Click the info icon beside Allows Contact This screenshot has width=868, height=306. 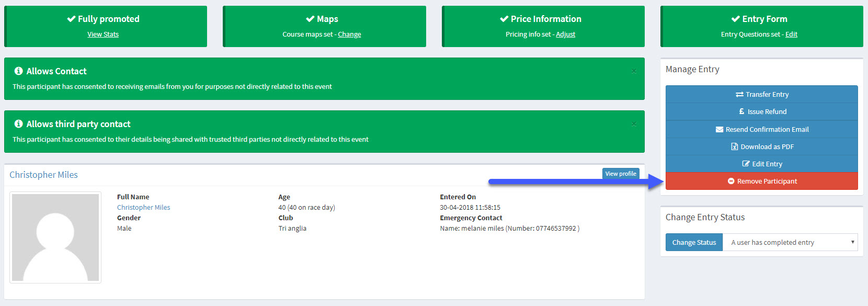(x=19, y=71)
